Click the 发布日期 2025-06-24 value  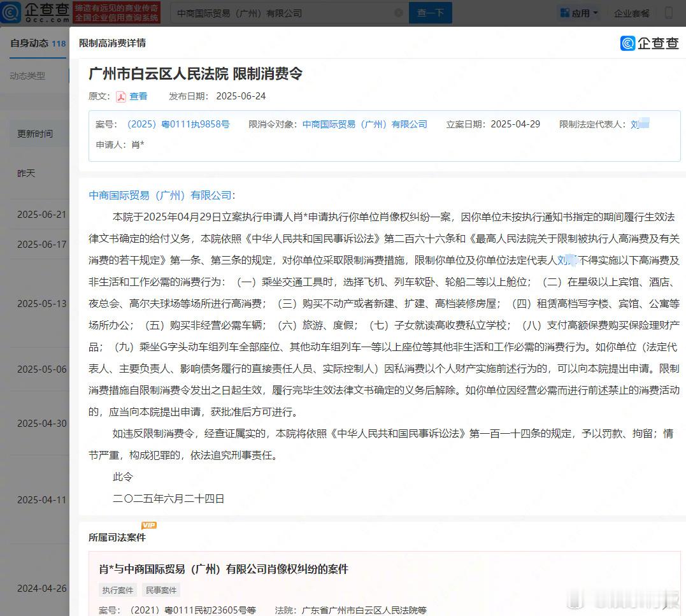coord(241,96)
